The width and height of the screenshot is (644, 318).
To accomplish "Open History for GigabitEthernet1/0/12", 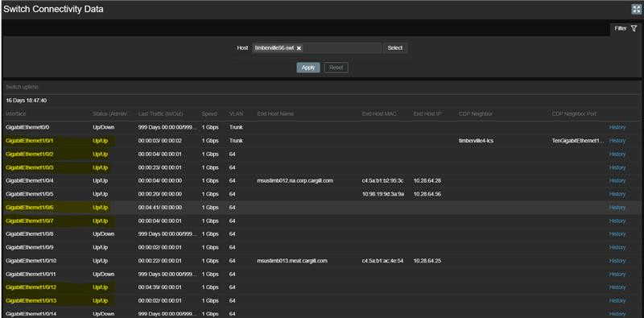I will (x=617, y=287).
